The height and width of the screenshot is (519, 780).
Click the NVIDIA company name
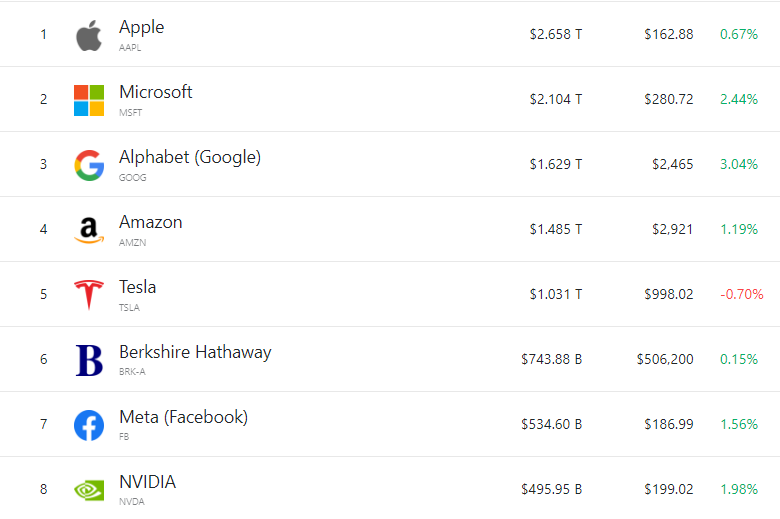[x=147, y=482]
